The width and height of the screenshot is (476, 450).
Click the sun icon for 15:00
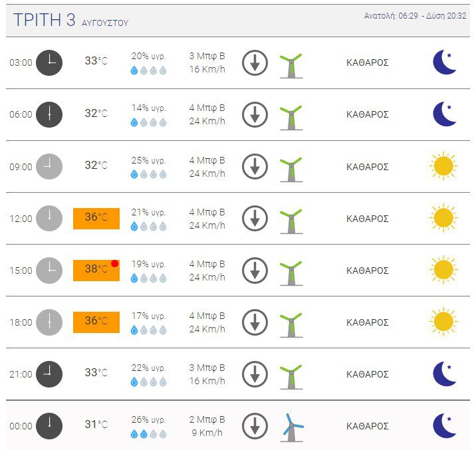click(x=443, y=270)
